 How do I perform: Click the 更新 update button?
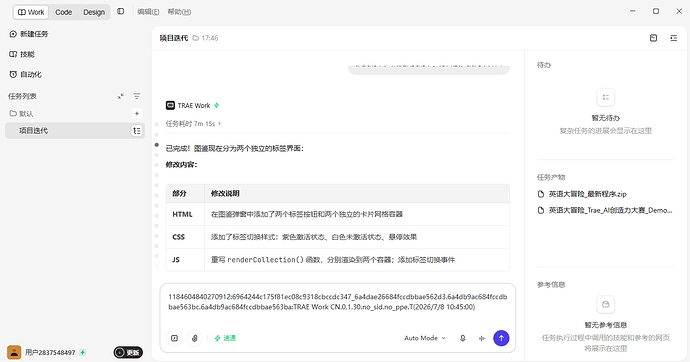[128, 352]
